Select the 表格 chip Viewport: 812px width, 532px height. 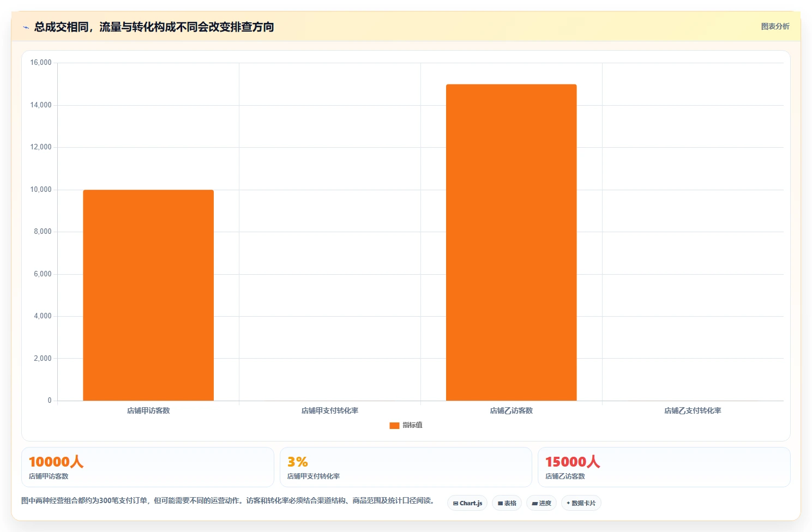(507, 503)
